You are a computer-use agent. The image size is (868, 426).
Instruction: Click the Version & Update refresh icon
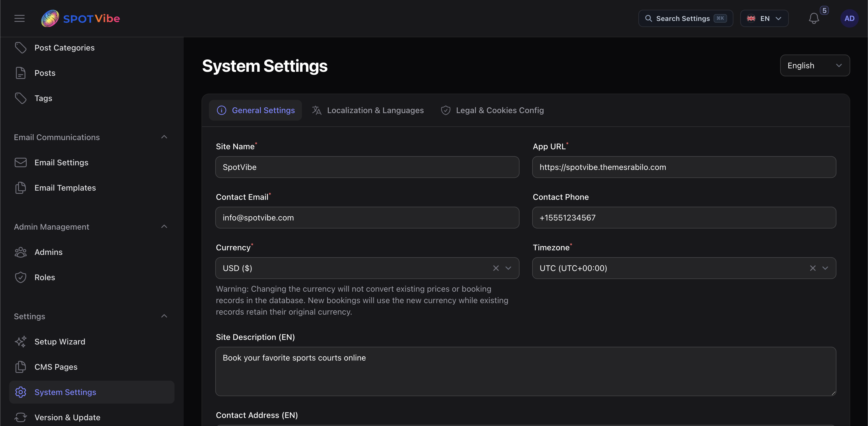coord(21,417)
